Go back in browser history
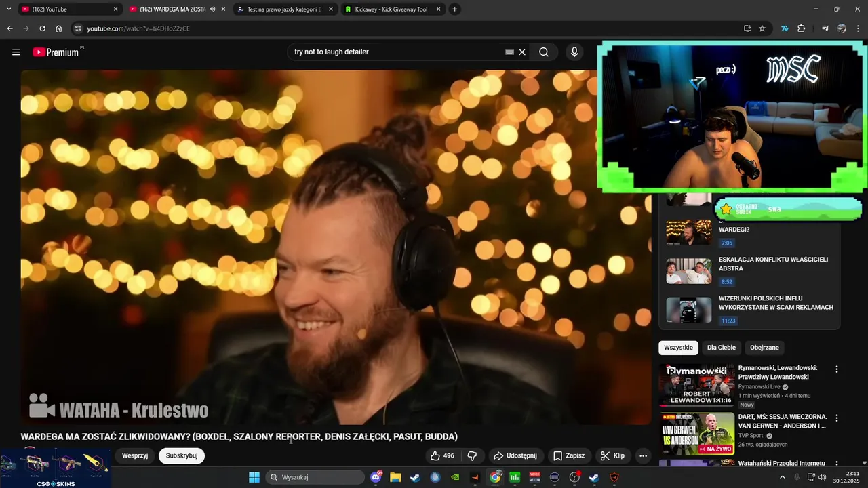 9,28
